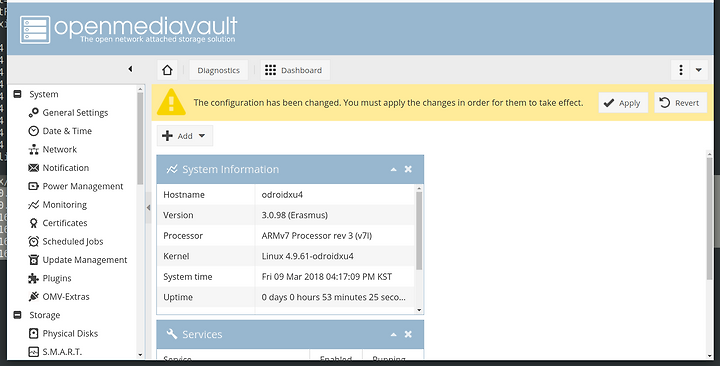Screen dimensions: 720x366
Task: Click the Physical Disks drive icon
Action: pos(34,333)
